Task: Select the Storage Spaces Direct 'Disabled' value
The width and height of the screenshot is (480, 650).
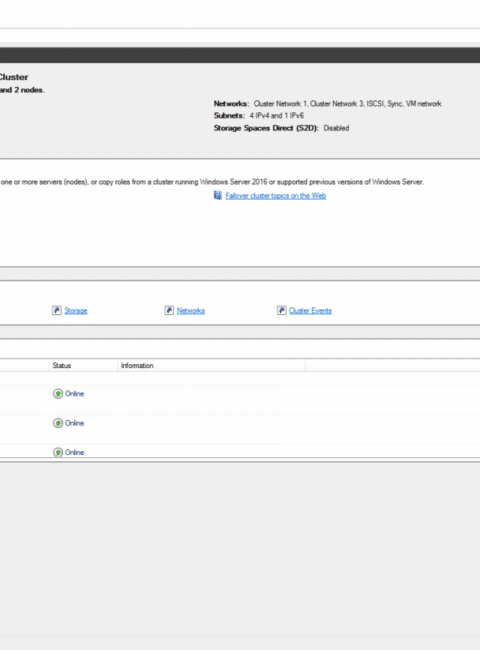Action: 336,128
